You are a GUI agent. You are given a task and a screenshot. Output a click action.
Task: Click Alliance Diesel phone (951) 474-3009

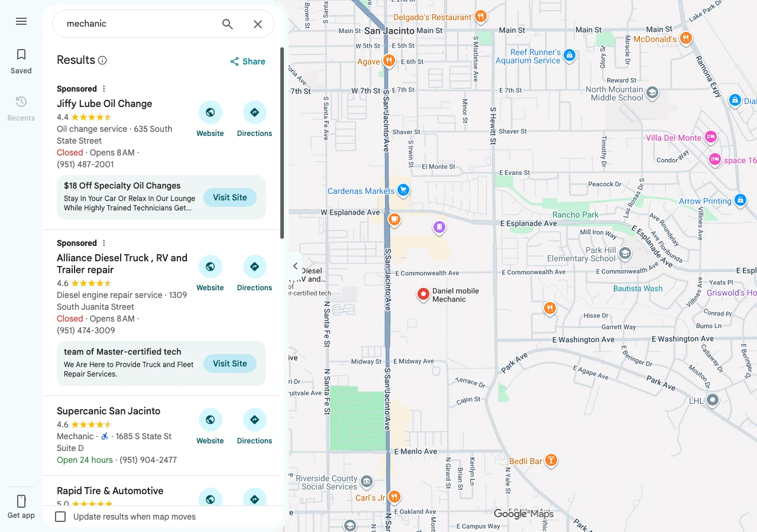tap(86, 330)
